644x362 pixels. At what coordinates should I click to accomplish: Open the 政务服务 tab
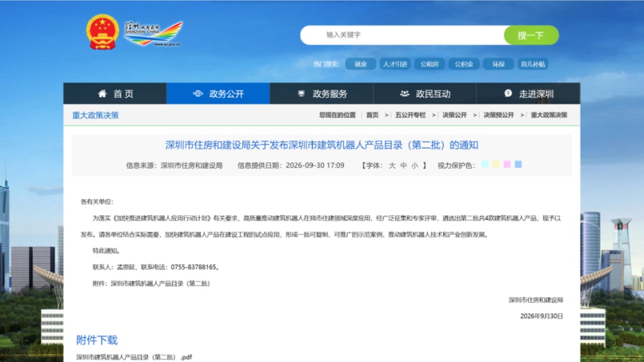(321, 93)
